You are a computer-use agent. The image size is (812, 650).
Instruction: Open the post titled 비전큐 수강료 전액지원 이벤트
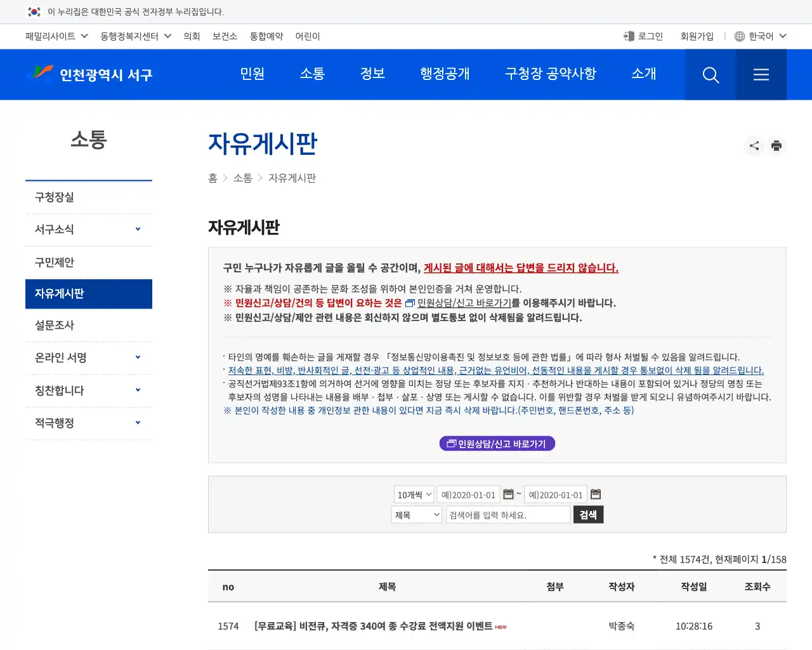(374, 625)
